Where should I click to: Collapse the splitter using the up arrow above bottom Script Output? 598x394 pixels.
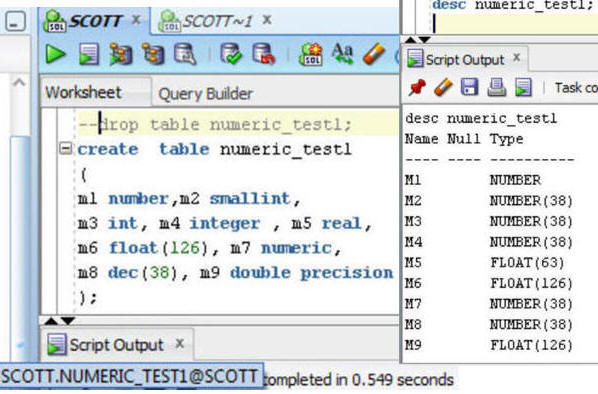coord(51,321)
